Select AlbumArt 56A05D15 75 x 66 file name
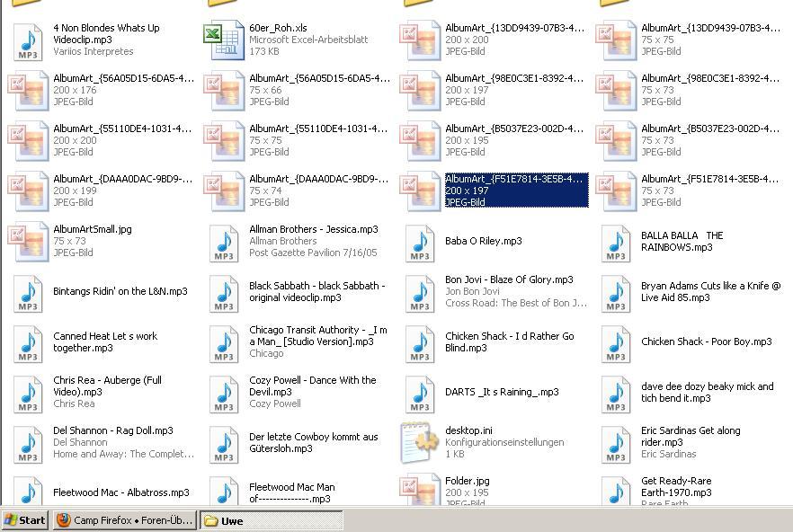Screen dimensions: 793x532 click(x=320, y=78)
